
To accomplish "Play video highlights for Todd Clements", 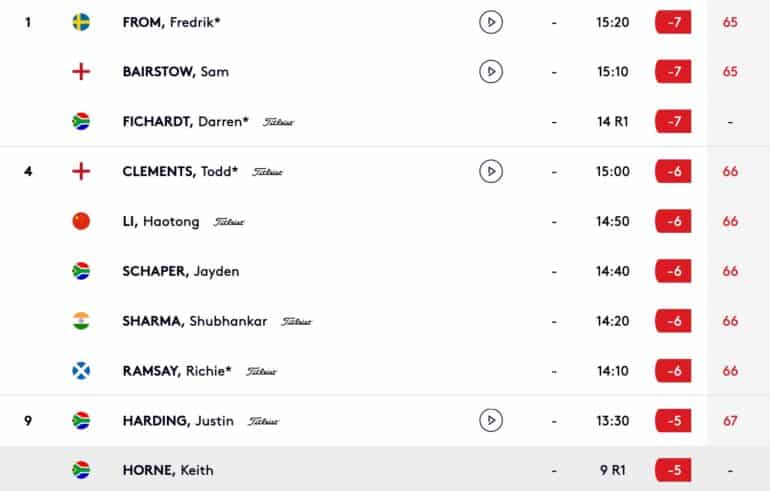I will 491,171.
